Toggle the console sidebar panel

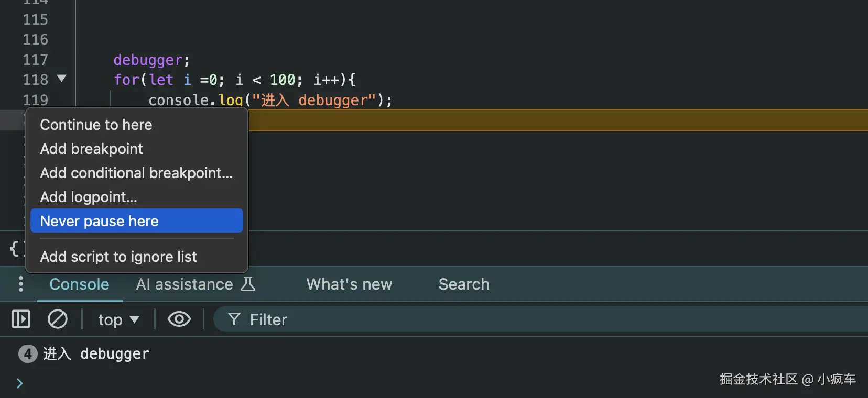point(21,319)
